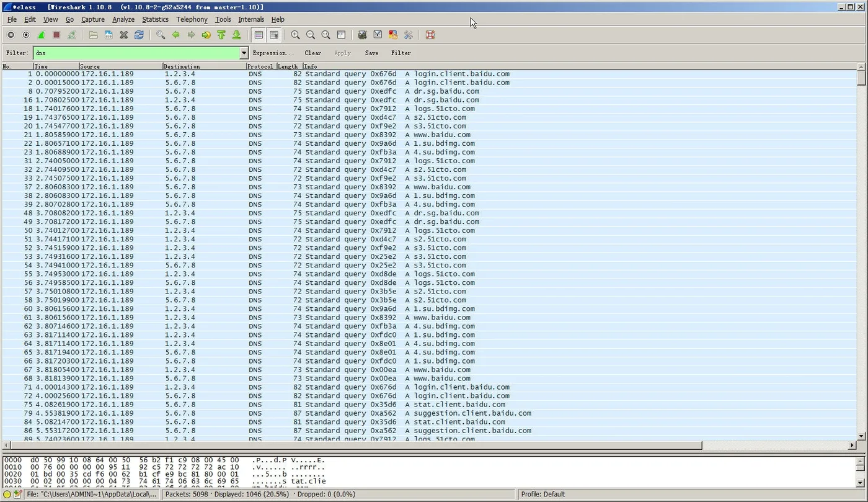
Task: Open the Statistics menu
Action: [x=155, y=19]
